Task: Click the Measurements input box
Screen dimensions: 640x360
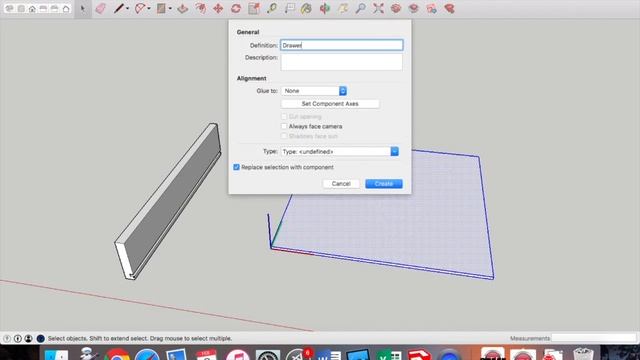Action: point(594,338)
